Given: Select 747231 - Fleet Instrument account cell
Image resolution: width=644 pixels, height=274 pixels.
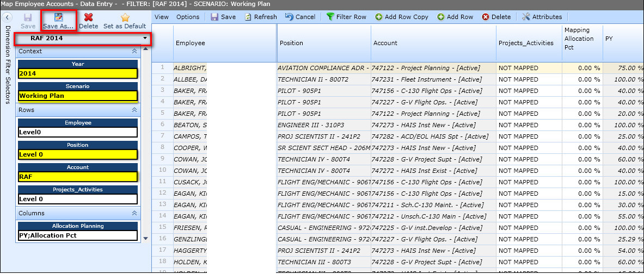Looking at the screenshot, I should (433, 79).
